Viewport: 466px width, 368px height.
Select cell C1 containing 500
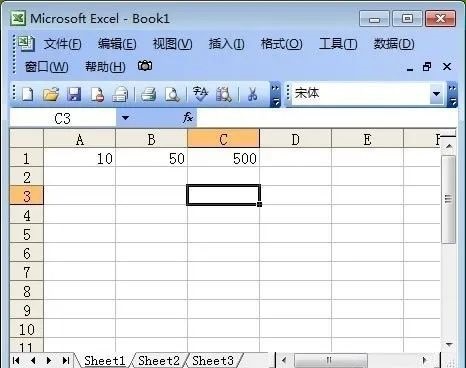coord(223,158)
